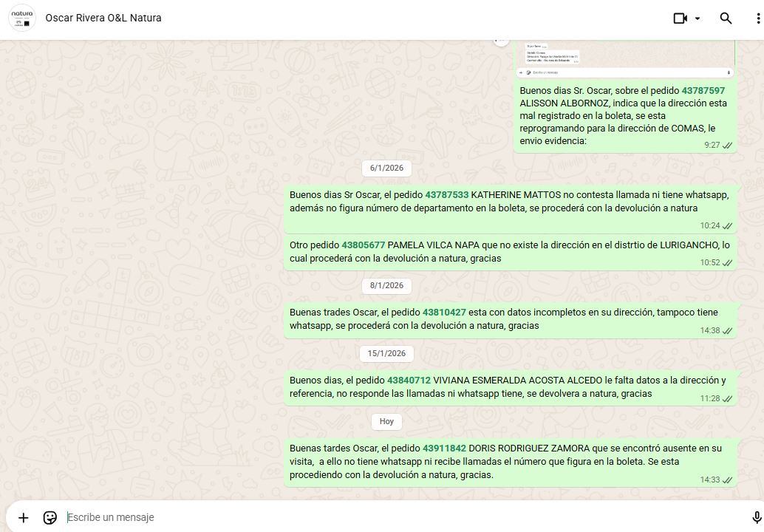This screenshot has height=532, width=764.
Task: Open the shared image thumbnail at top
Action: pos(624,58)
